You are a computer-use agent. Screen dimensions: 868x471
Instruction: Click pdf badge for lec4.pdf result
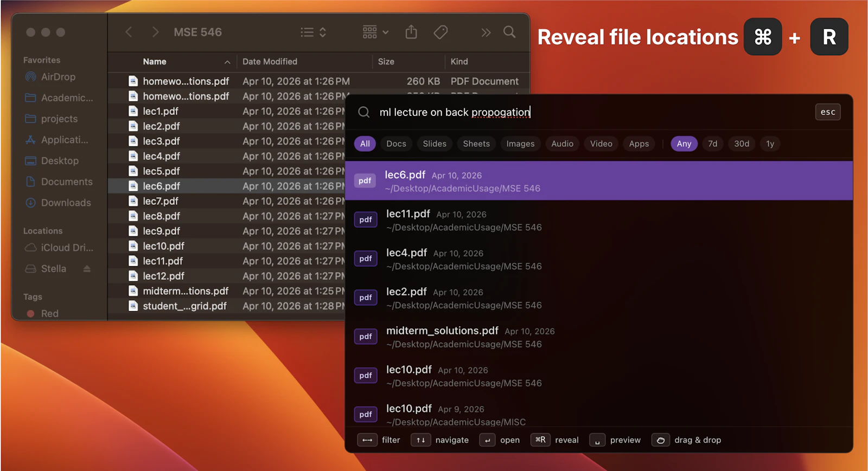point(366,259)
